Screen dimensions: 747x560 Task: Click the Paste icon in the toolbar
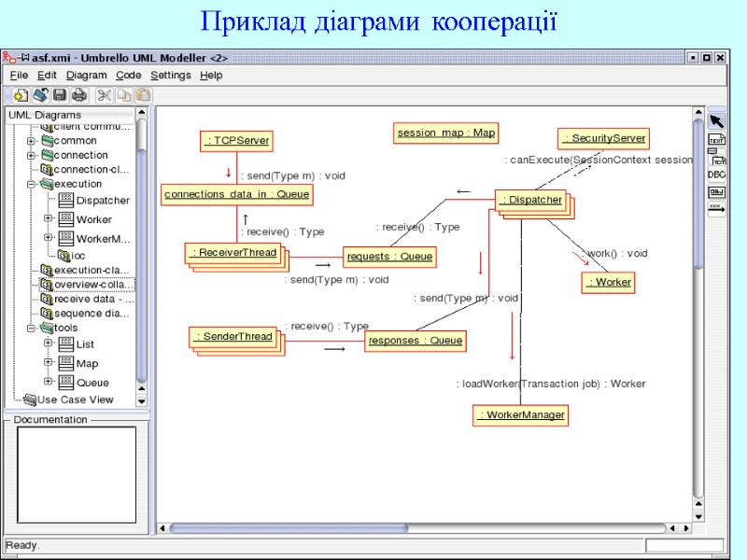point(143,96)
